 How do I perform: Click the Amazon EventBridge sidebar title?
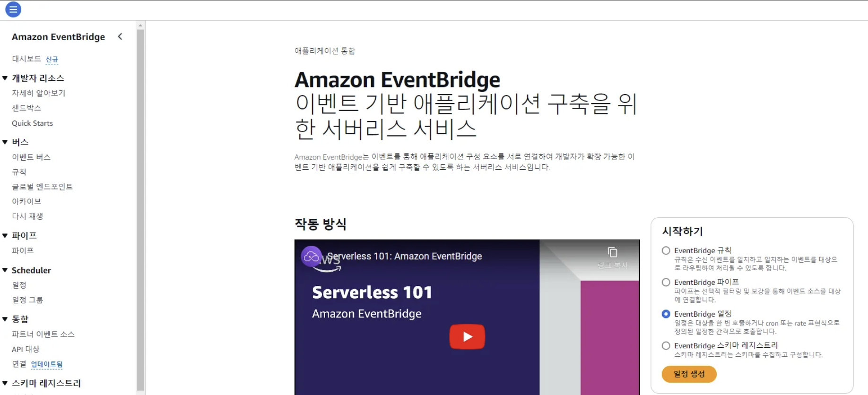pos(58,37)
